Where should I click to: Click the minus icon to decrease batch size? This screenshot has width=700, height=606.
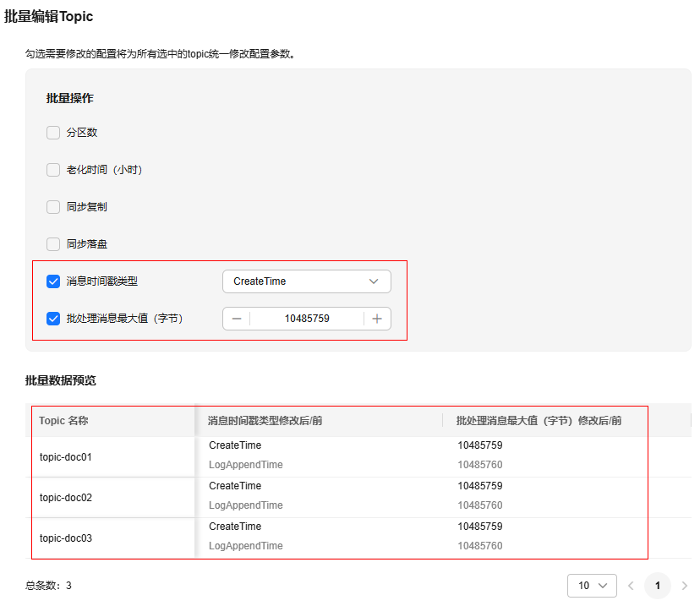pyautogui.click(x=237, y=319)
